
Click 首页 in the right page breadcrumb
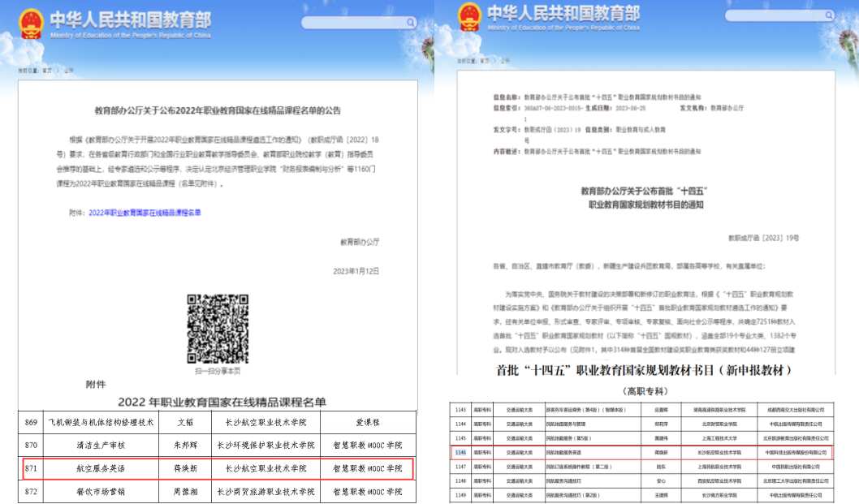pos(484,61)
